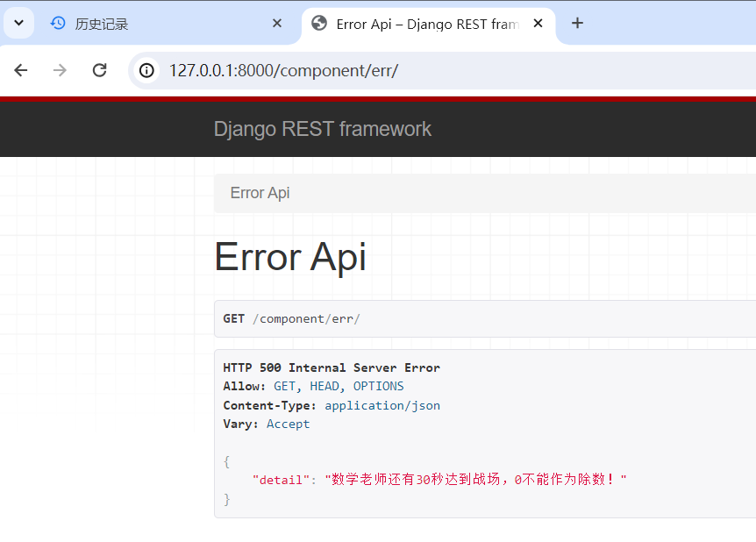The width and height of the screenshot is (756, 542).
Task: Click the Error Api page heading
Action: [290, 258]
